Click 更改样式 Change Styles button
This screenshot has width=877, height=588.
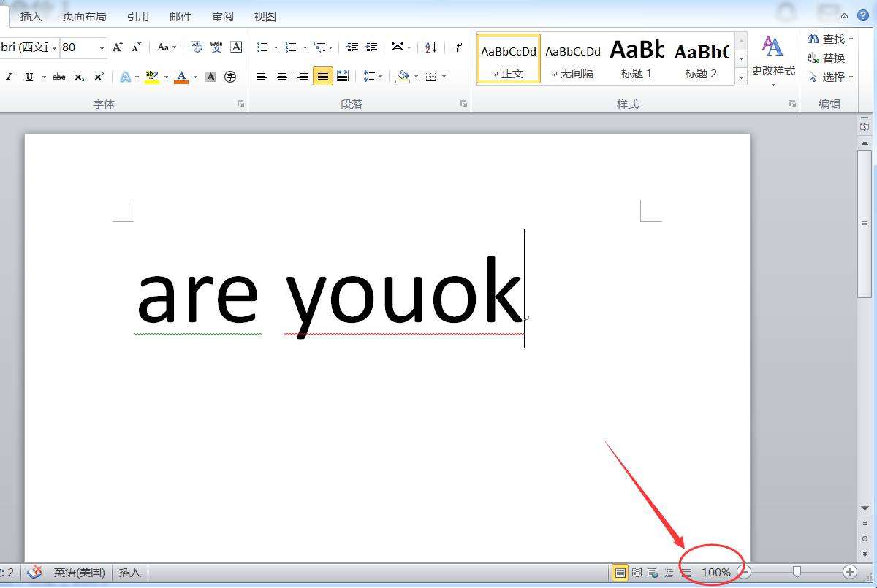coord(773,61)
